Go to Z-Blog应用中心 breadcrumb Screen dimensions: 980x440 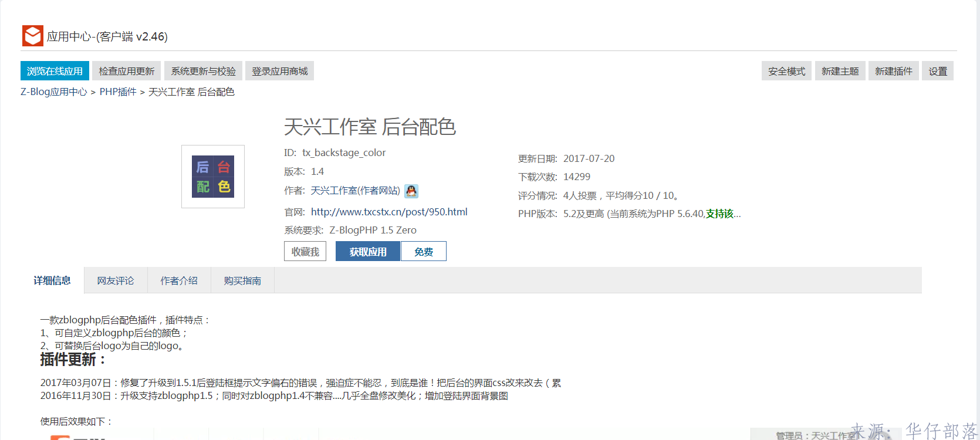pos(54,92)
